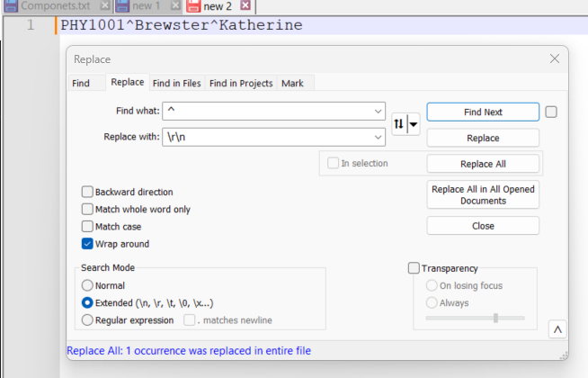Click Replace All in All Opened Documents
The image size is (588, 378).
coord(483,194)
